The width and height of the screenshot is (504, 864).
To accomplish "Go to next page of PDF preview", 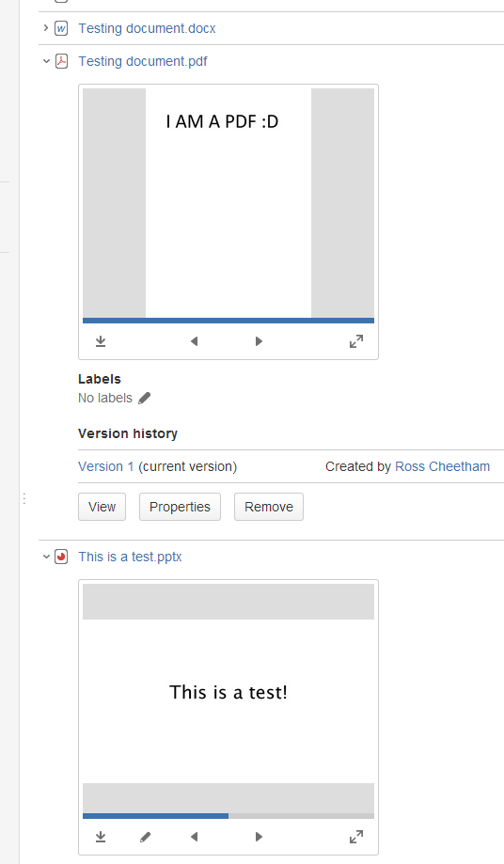I will 259,341.
